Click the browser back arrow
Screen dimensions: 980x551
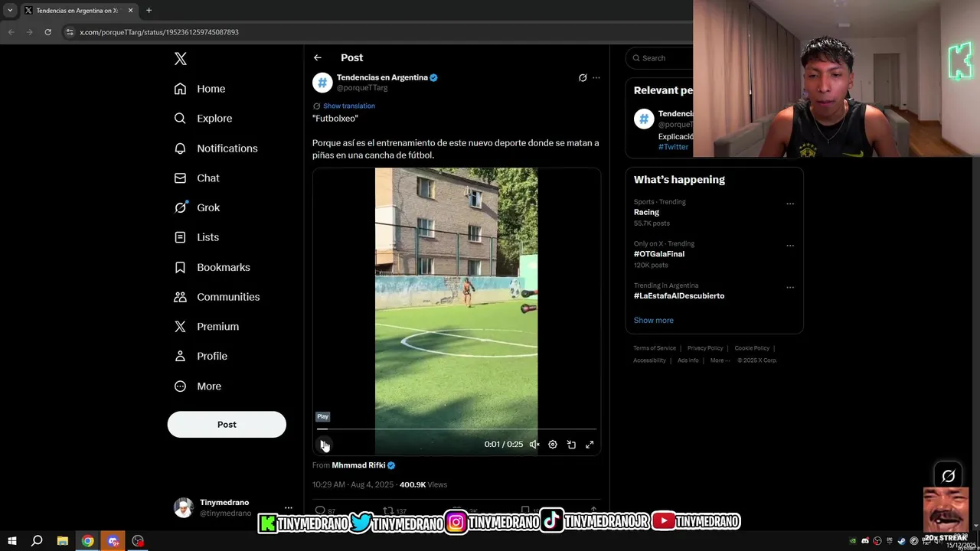[x=11, y=32]
